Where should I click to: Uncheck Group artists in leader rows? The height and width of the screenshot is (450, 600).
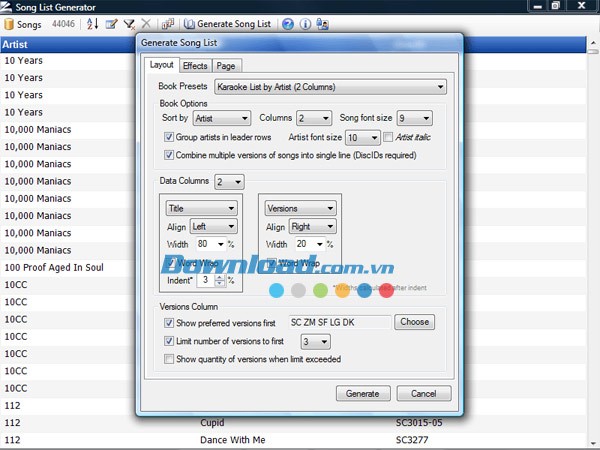coord(168,137)
